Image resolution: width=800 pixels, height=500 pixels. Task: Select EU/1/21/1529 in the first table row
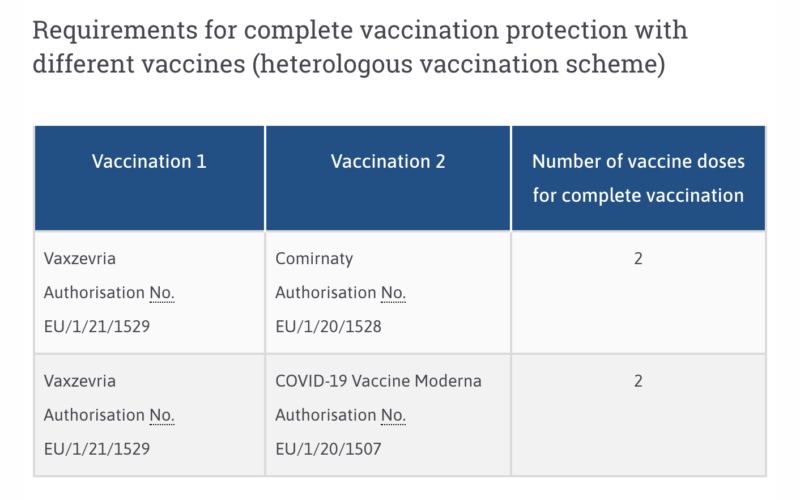coord(97,327)
